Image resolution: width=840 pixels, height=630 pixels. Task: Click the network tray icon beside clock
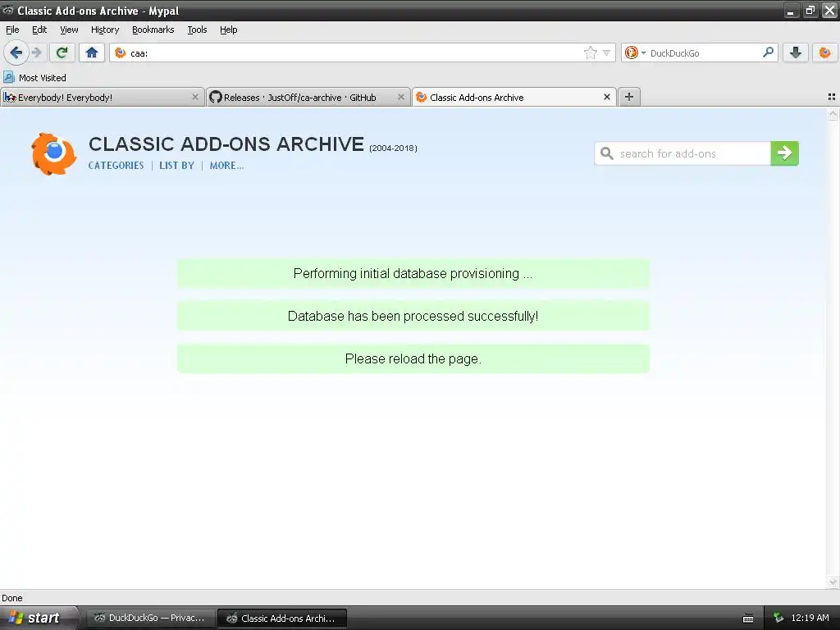pos(778,618)
